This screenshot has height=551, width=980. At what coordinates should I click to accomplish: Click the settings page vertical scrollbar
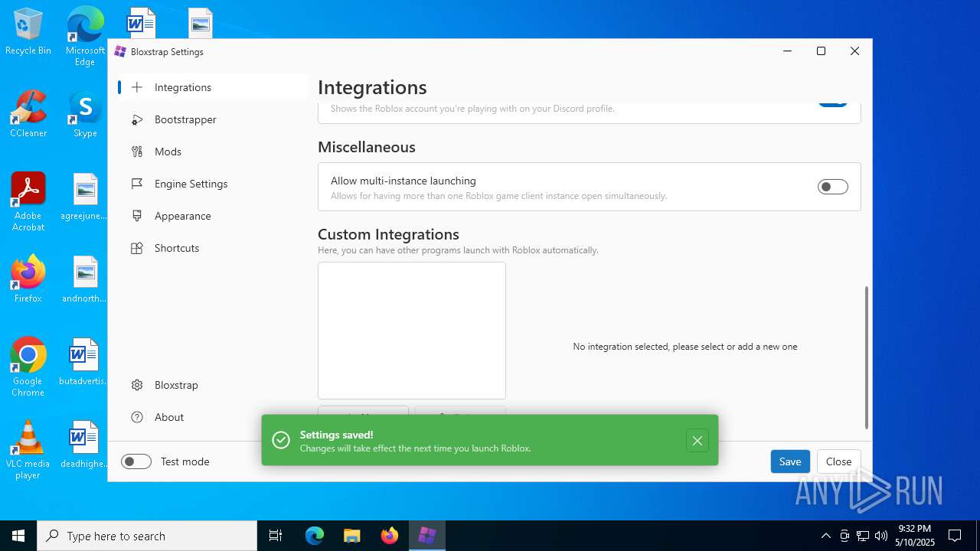point(867,357)
